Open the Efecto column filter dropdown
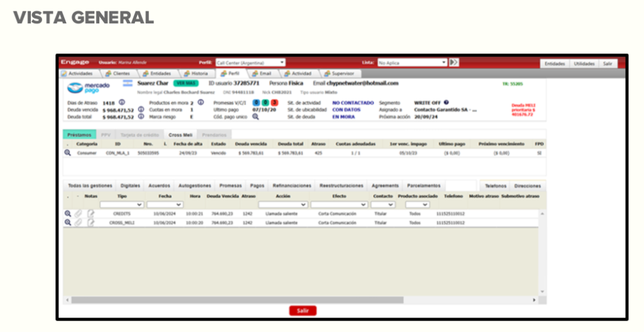644x332 pixels. point(338,204)
